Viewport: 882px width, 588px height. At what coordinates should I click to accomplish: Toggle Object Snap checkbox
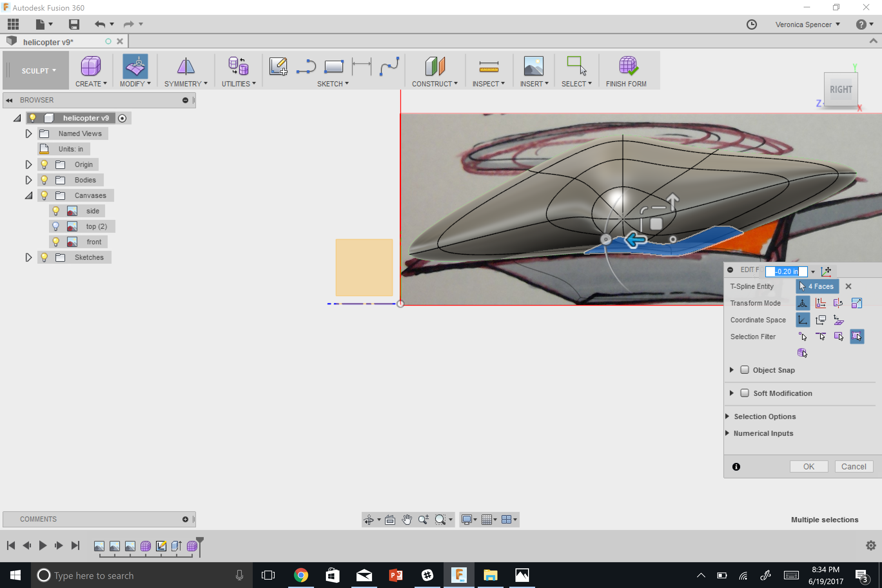(745, 370)
